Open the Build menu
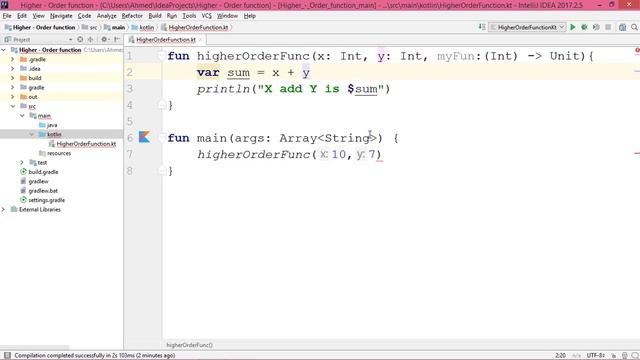This screenshot has height=360, width=640. pos(155,16)
